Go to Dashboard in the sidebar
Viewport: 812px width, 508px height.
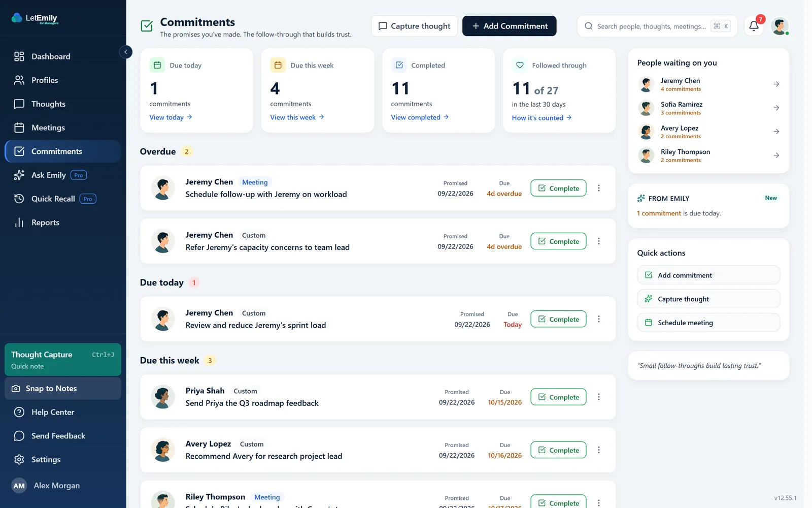(63, 56)
